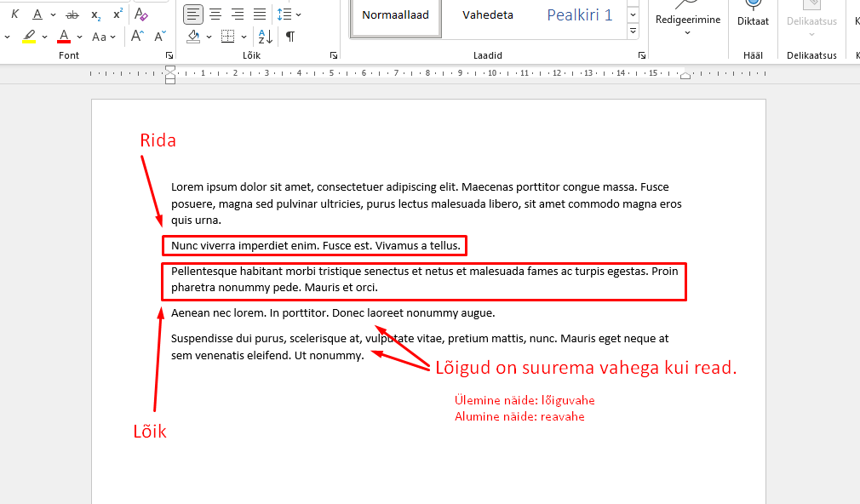Apply borders with the borders icon
Viewport: 860px width, 504px height.
click(227, 37)
